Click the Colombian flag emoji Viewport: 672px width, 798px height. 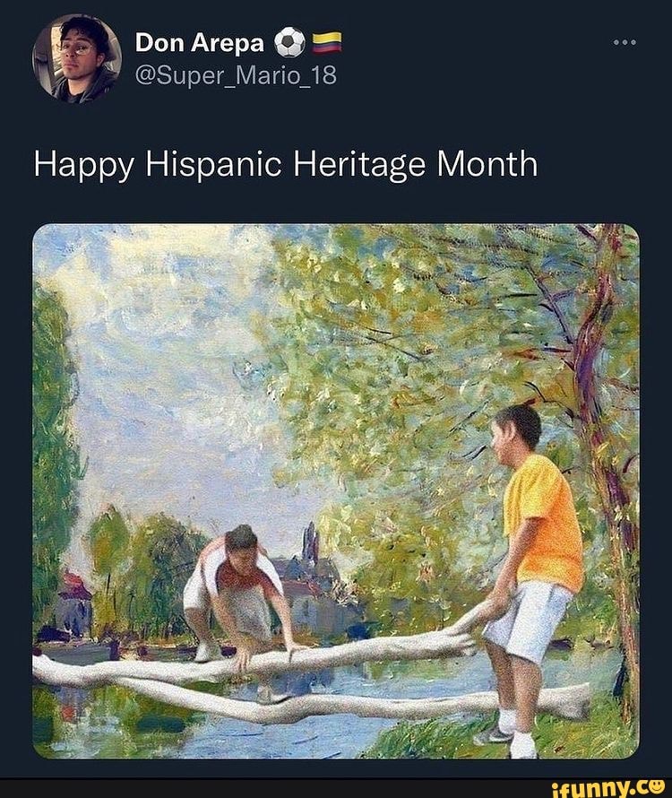[x=326, y=43]
